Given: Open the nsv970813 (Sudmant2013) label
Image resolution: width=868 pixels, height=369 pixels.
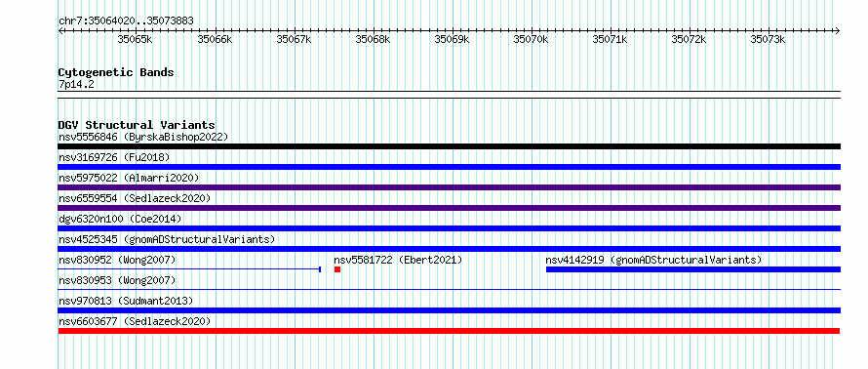Looking at the screenshot, I should coord(126,301).
